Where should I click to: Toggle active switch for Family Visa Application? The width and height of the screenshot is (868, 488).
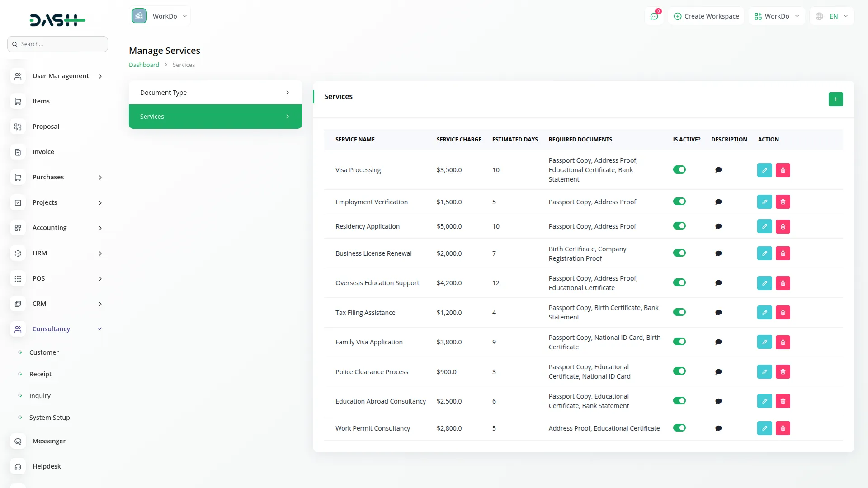[x=679, y=342]
